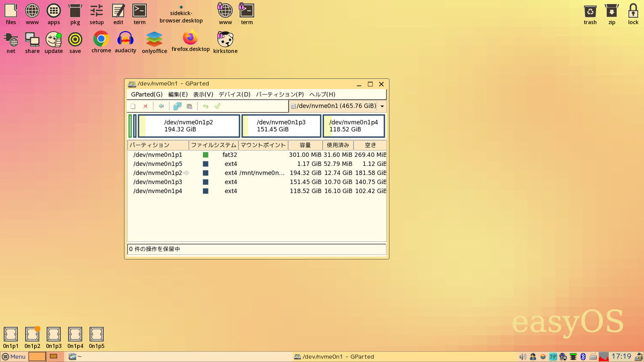Open Audacity from the desktop

pos(125,40)
